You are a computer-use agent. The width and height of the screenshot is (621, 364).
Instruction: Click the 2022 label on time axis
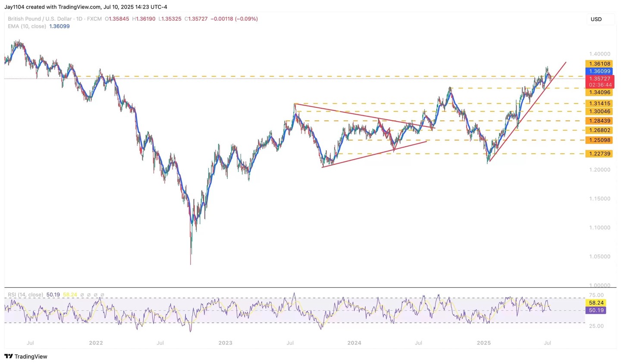pyautogui.click(x=96, y=343)
